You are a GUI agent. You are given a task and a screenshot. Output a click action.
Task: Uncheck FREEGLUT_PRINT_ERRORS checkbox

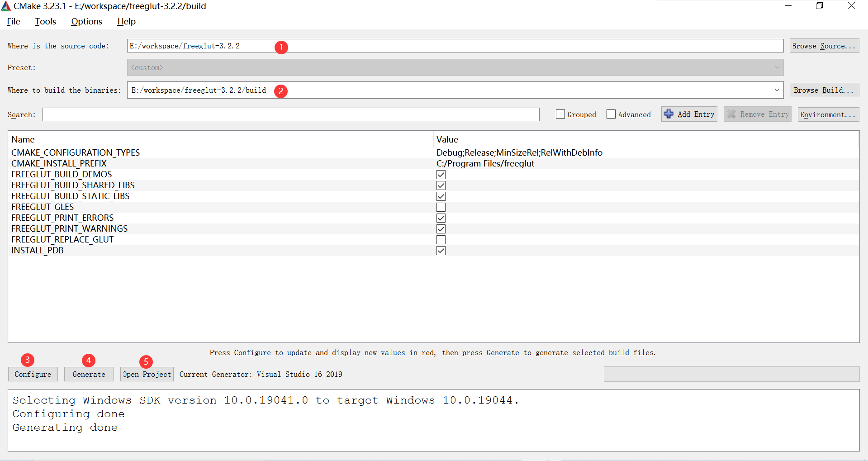tap(441, 218)
